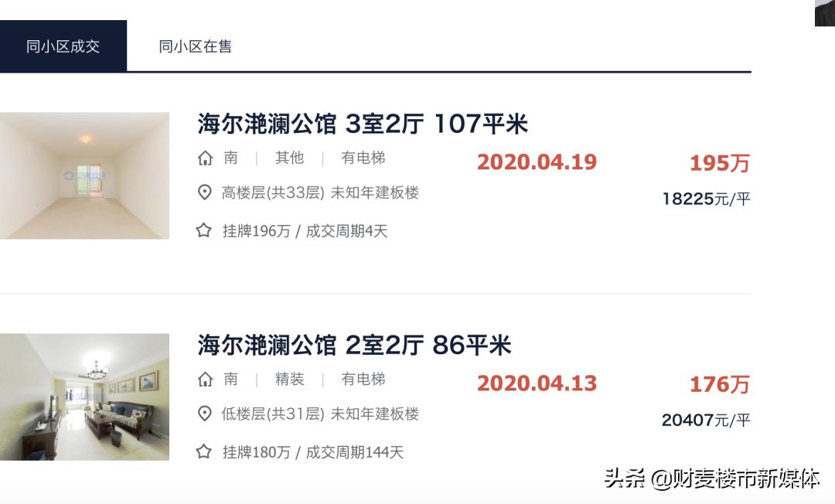Click the date 2020.04.19
Viewport: 835px width, 504px height.
[537, 163]
